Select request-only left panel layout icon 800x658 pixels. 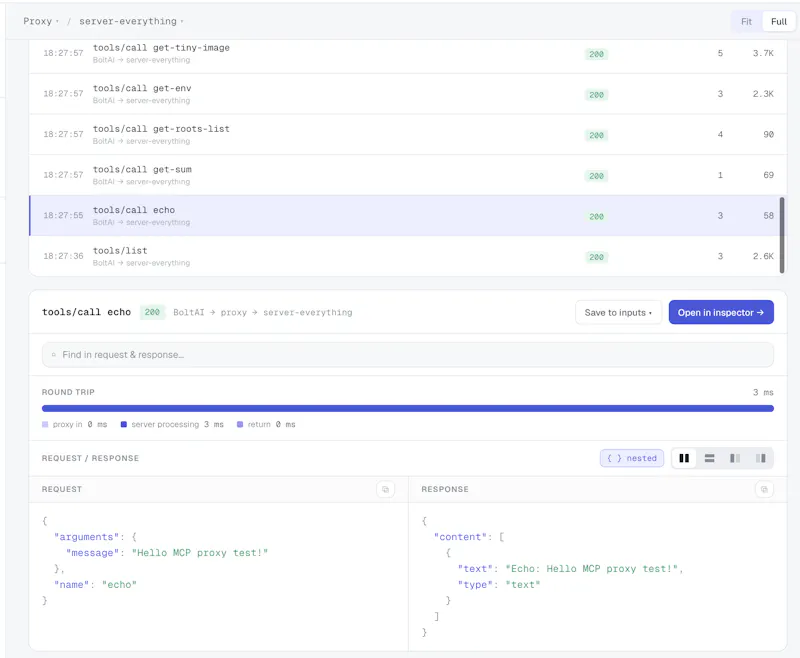(x=735, y=458)
